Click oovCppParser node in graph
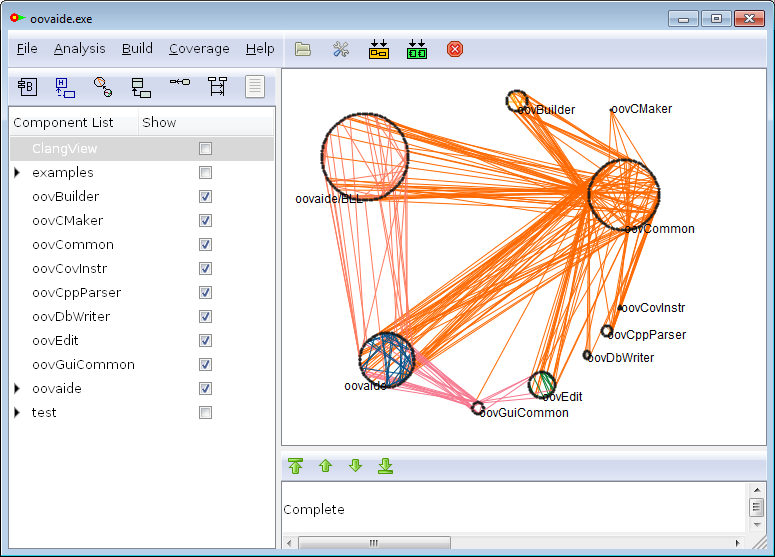This screenshot has width=775, height=557. click(x=606, y=331)
